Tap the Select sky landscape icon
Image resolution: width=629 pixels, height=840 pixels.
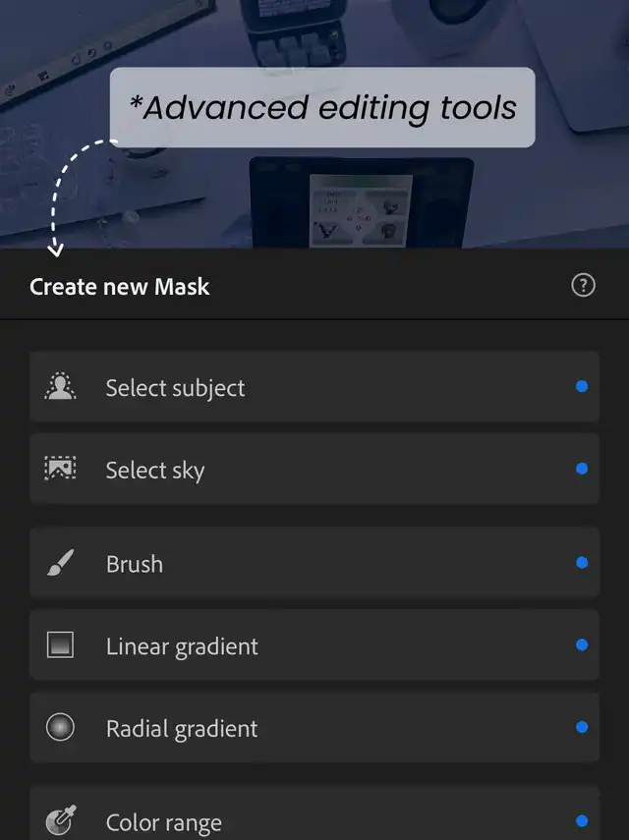click(60, 469)
